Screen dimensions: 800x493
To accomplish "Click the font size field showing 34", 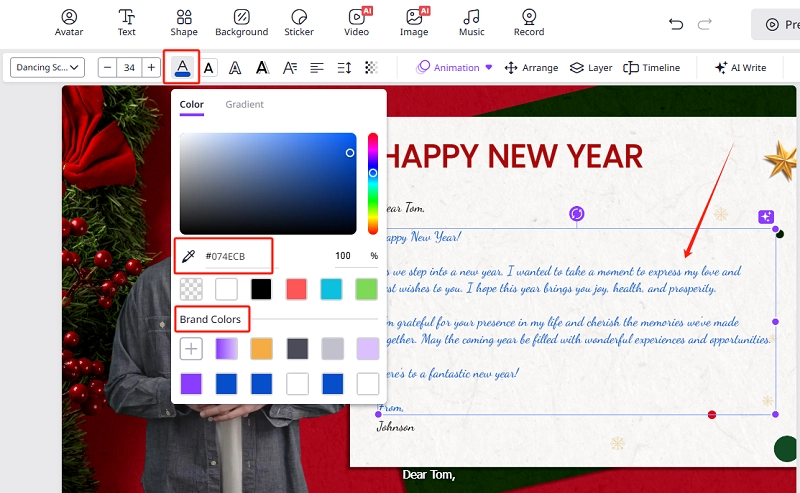I will click(x=129, y=67).
